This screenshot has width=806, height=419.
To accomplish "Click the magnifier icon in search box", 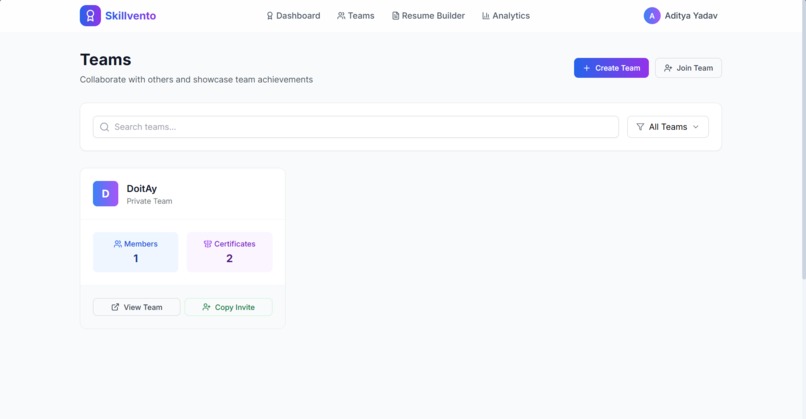I will (104, 127).
